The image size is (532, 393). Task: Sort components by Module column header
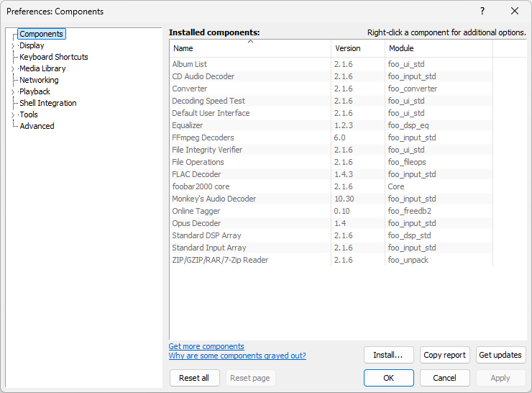point(438,48)
